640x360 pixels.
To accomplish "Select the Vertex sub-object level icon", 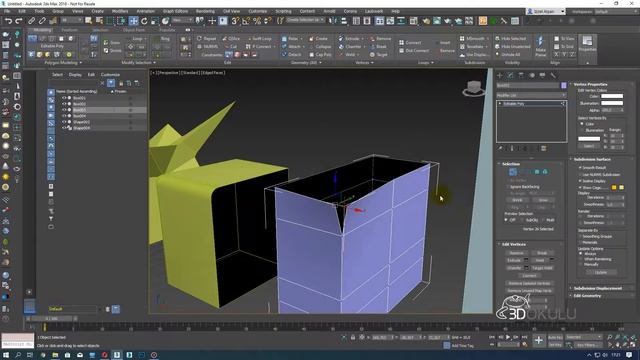I will [513, 172].
